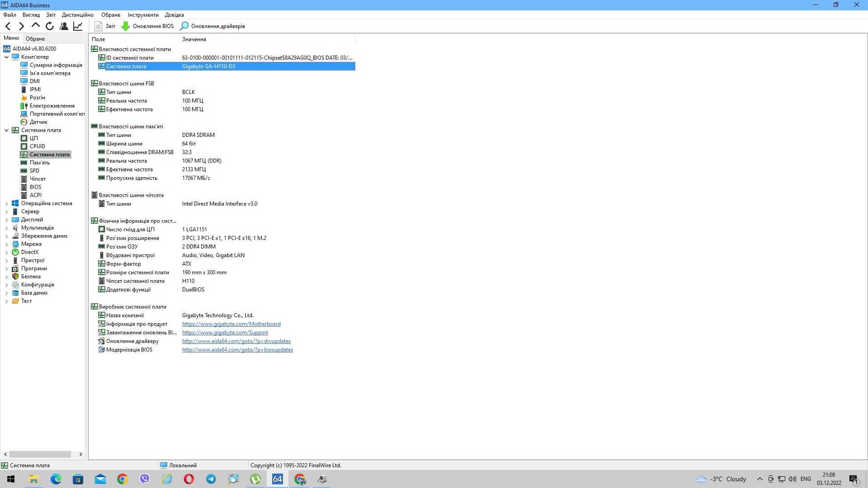Select Сумарна інформація in the tree

click(56, 65)
